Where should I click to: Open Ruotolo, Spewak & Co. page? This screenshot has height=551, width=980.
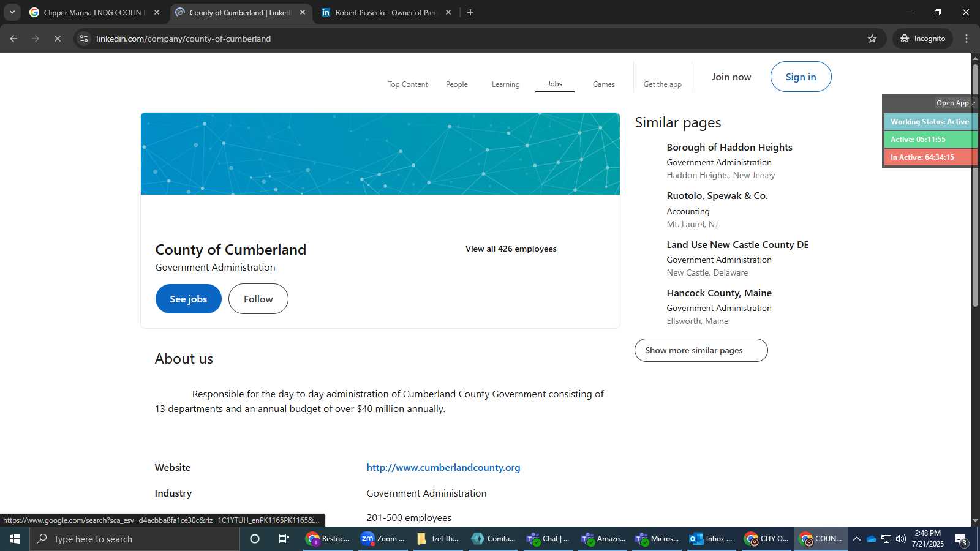tap(717, 196)
